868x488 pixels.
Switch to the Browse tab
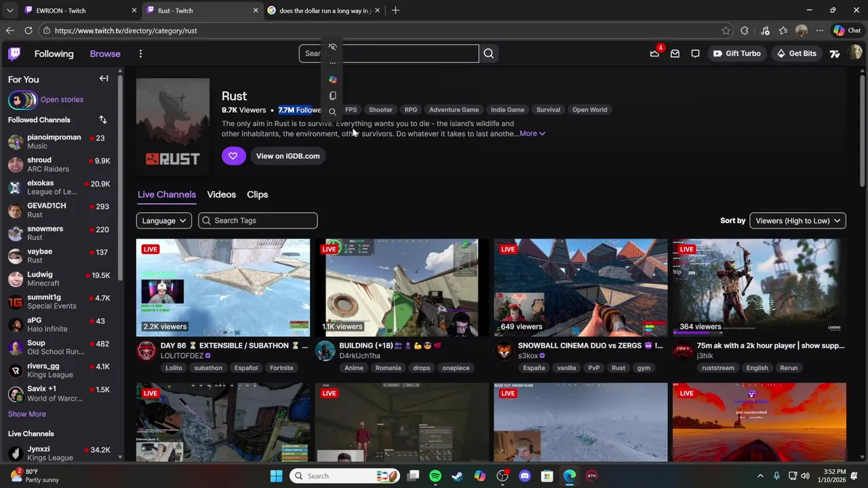click(105, 54)
